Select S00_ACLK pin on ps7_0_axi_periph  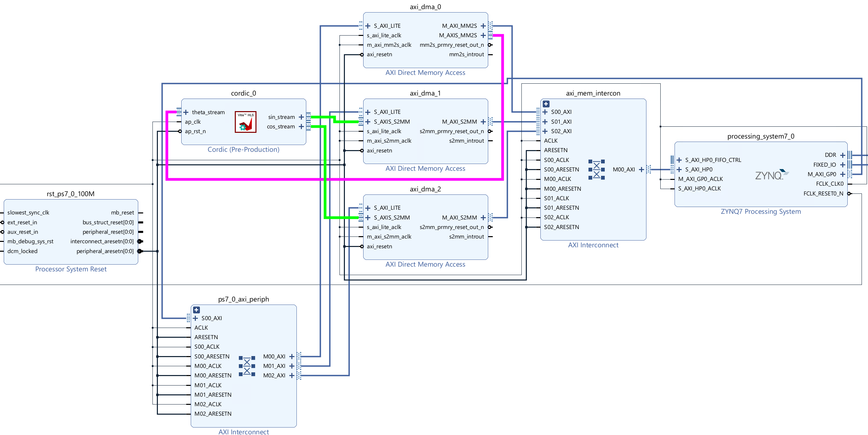pos(207,347)
